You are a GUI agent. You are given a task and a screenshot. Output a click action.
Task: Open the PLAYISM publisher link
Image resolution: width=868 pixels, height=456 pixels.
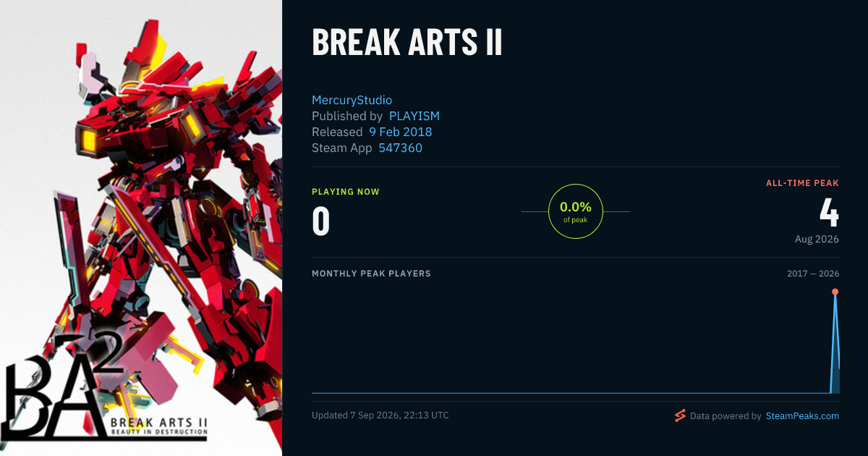point(414,116)
